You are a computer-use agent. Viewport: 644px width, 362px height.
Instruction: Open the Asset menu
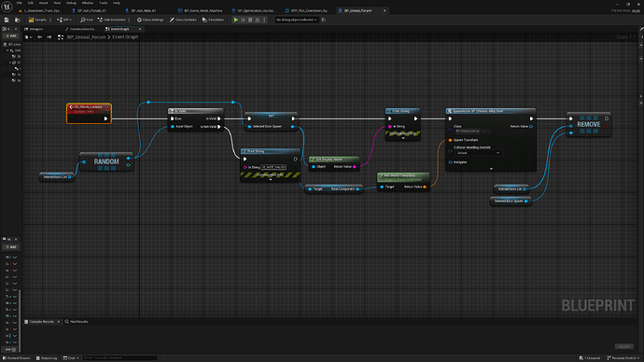[43, 3]
